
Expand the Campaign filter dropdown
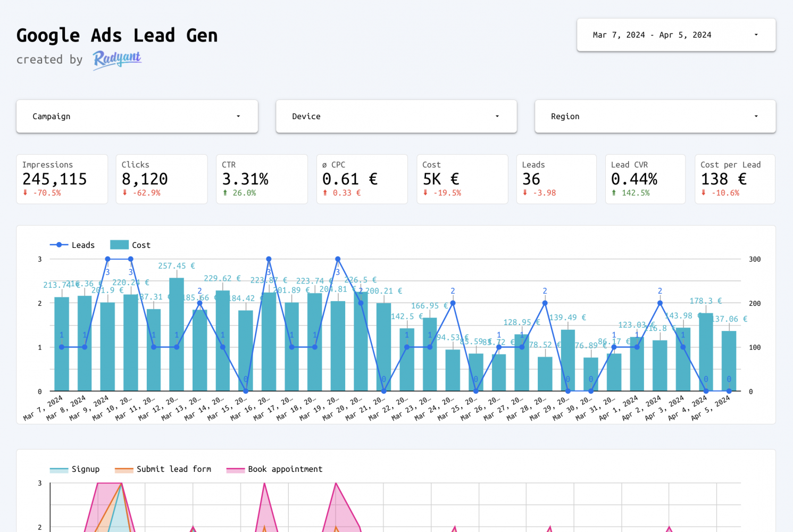coord(137,117)
